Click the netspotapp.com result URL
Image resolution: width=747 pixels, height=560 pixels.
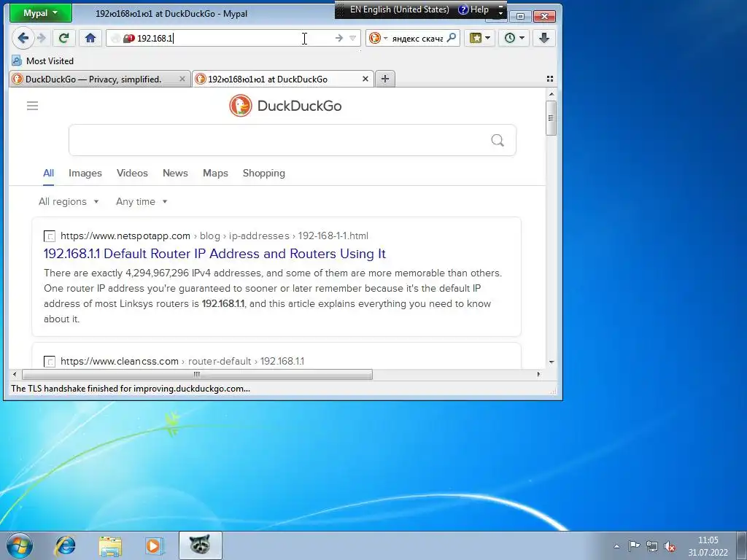tap(214, 236)
